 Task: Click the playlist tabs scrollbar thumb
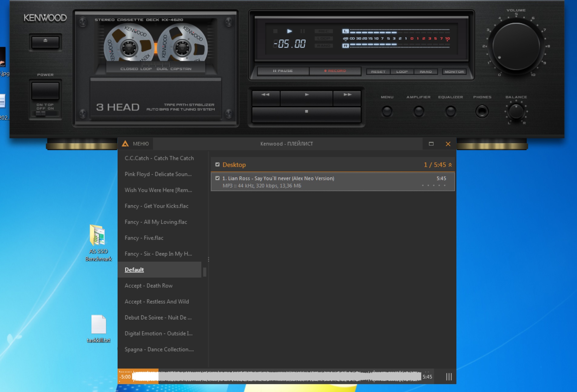coord(205,272)
